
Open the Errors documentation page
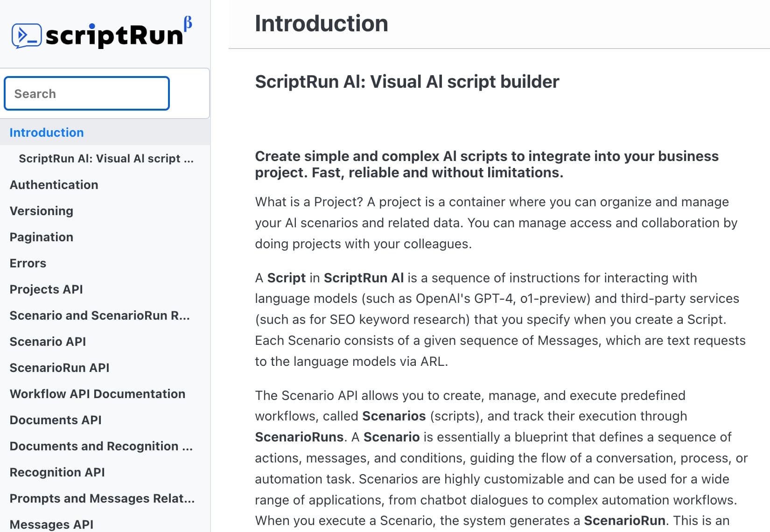point(28,263)
